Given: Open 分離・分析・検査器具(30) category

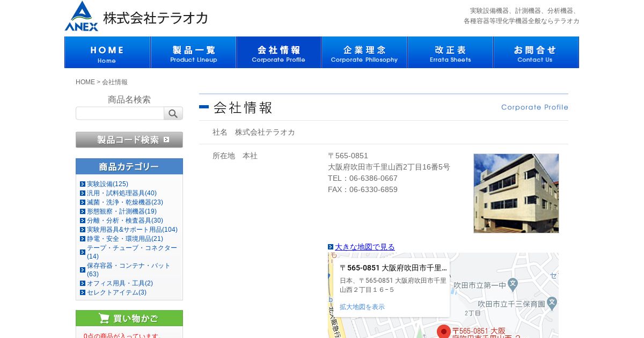Looking at the screenshot, I should [x=125, y=221].
